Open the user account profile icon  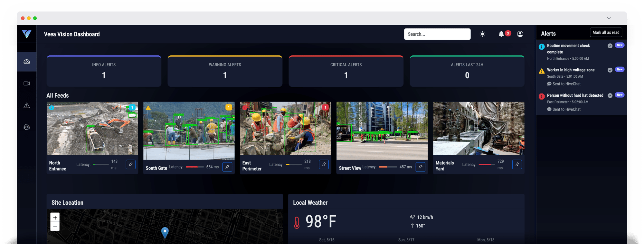(520, 34)
